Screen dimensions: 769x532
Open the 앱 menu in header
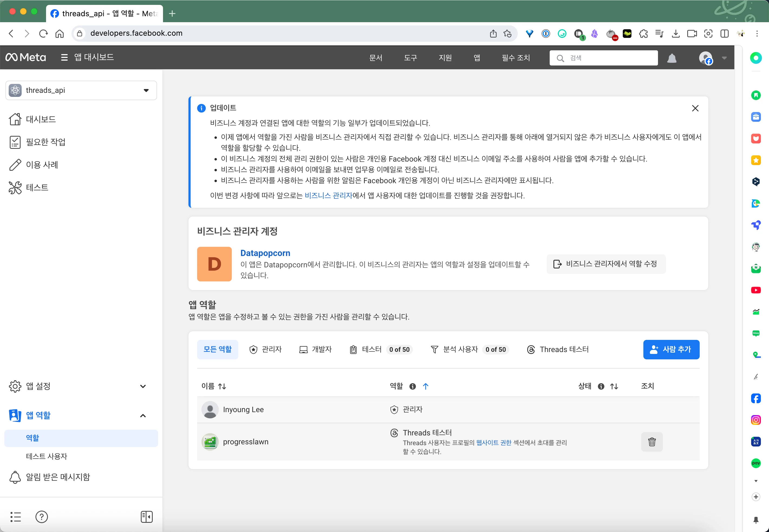[x=477, y=58]
